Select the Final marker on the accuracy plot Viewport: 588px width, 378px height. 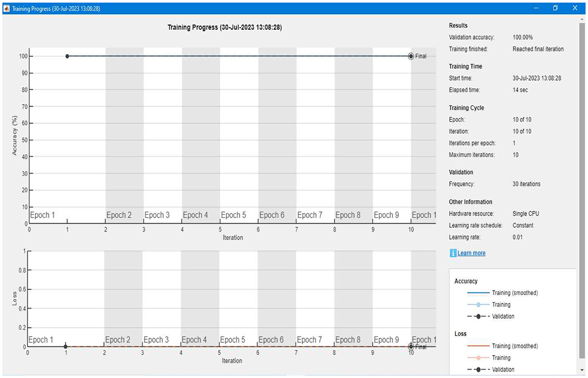click(411, 56)
